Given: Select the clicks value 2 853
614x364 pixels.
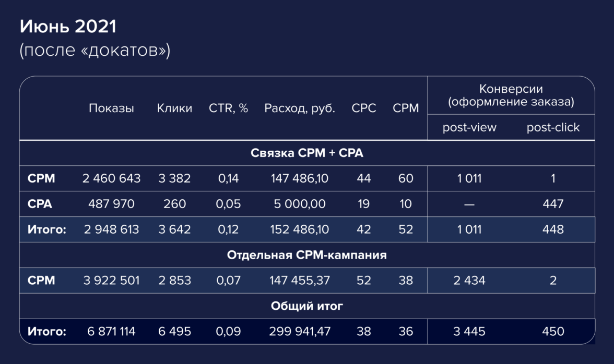Looking at the screenshot, I should click(x=174, y=281).
